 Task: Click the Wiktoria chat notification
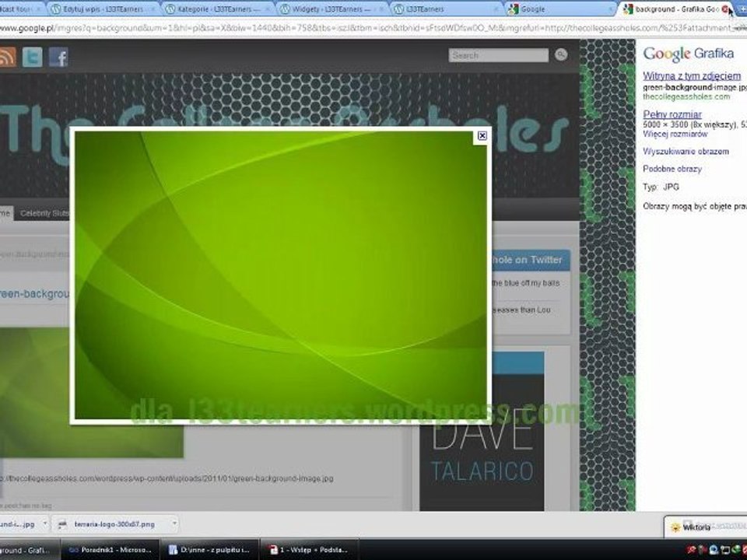[705, 527]
